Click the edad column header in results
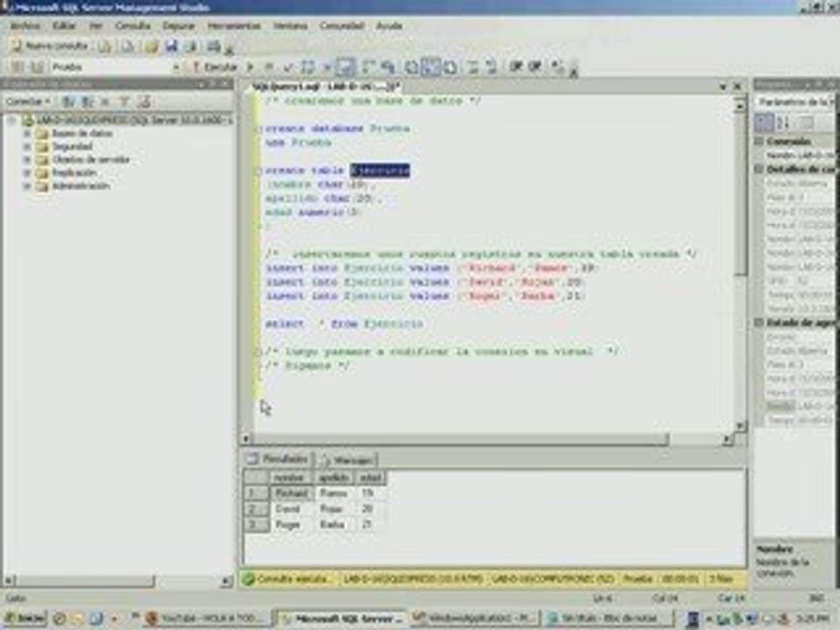The image size is (840, 630). tap(370, 478)
